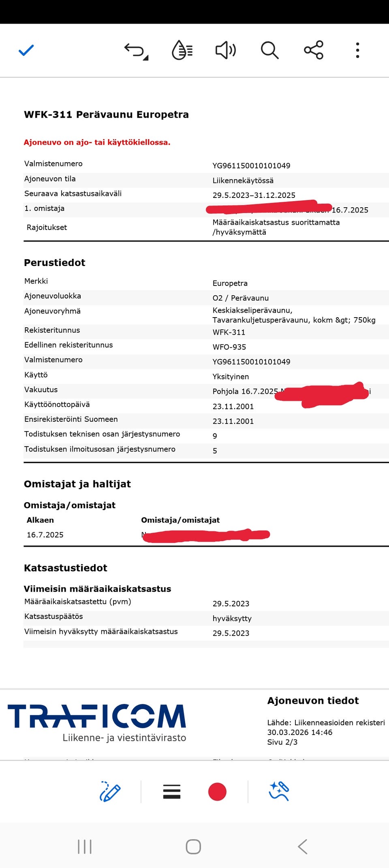Tap the speaker read-aloud icon
The image size is (389, 868).
[x=225, y=50]
